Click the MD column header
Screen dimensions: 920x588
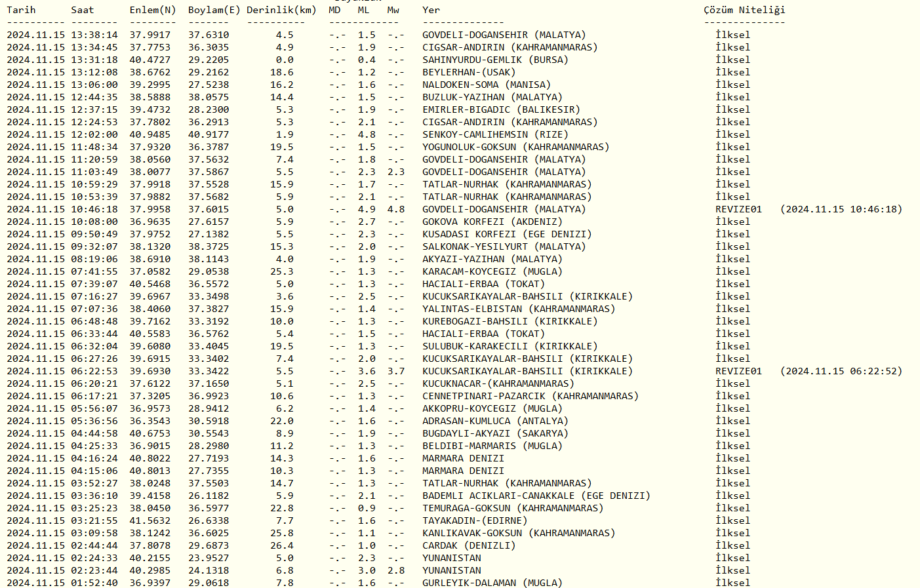coord(334,10)
